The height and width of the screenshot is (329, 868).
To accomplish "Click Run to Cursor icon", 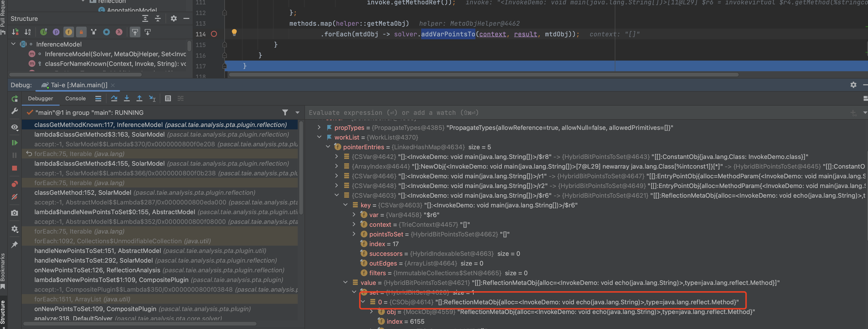I will click(152, 98).
